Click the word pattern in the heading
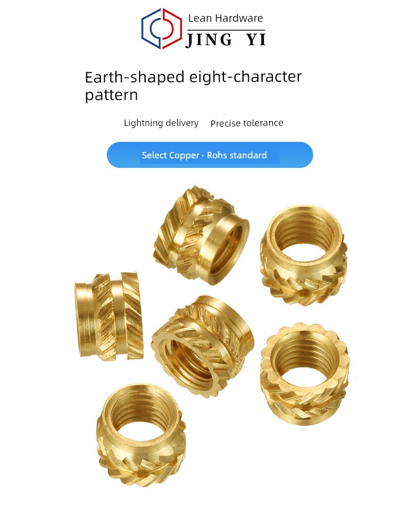The image size is (420, 507). (111, 95)
